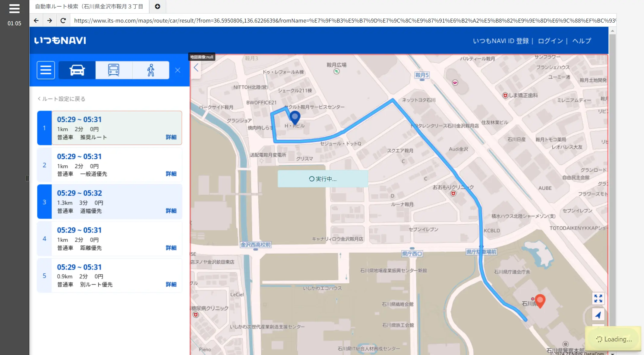Click the URL address bar
The height and width of the screenshot is (355, 644).
(343, 20)
